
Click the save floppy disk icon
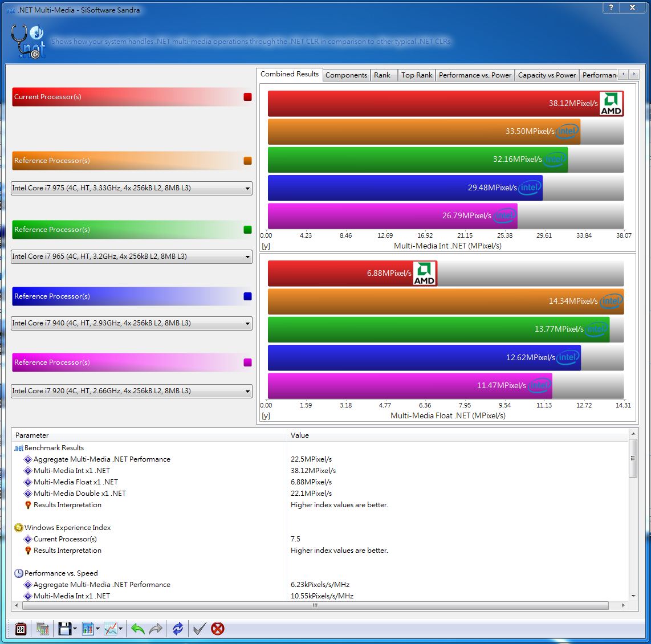(64, 629)
